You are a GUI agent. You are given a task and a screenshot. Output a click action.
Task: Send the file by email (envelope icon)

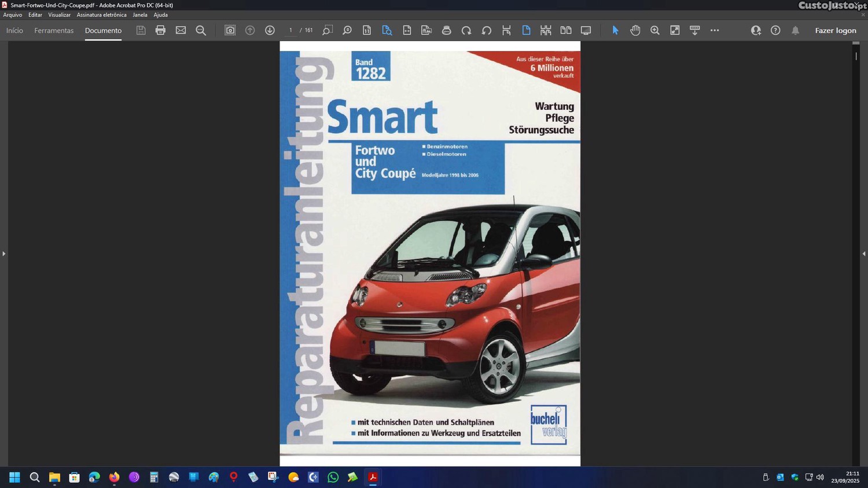pyautogui.click(x=181, y=30)
